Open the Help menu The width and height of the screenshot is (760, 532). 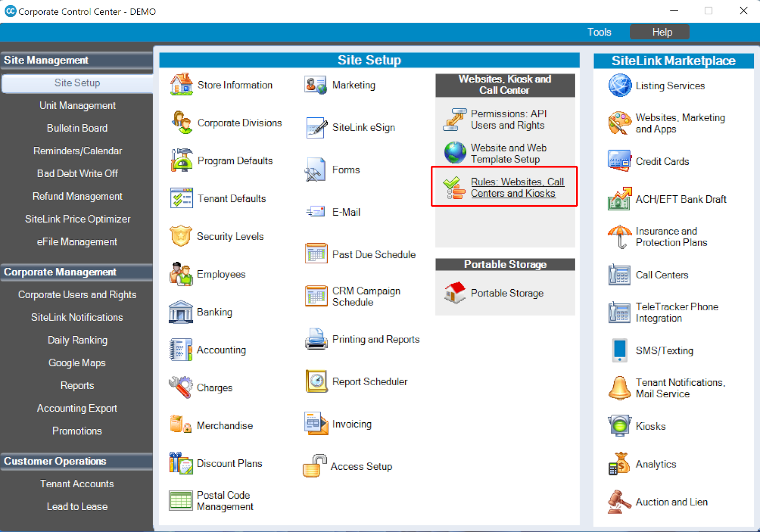click(660, 32)
